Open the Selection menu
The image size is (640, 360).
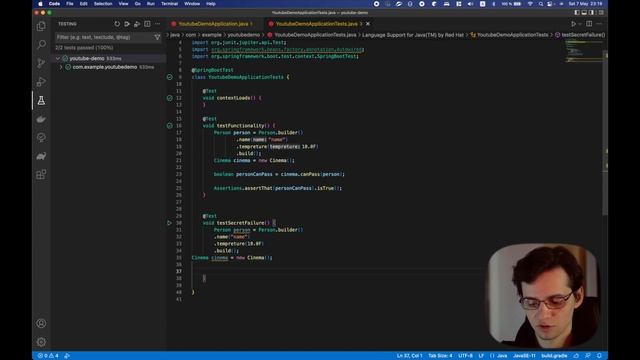(103, 4)
